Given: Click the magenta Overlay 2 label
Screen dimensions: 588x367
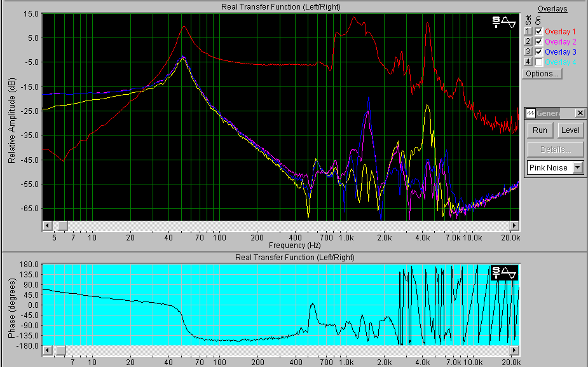Looking at the screenshot, I should pyautogui.click(x=560, y=41).
